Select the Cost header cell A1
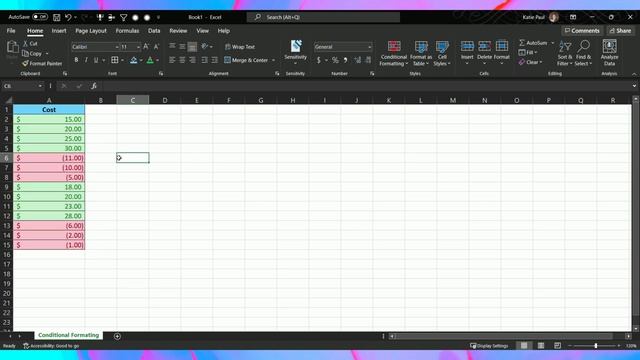The image size is (640, 360). tap(49, 109)
